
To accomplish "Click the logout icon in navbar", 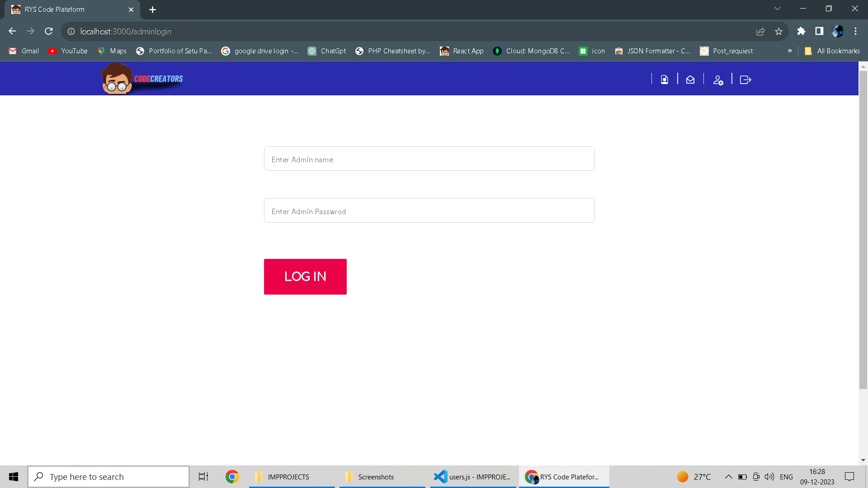I will 745,80.
